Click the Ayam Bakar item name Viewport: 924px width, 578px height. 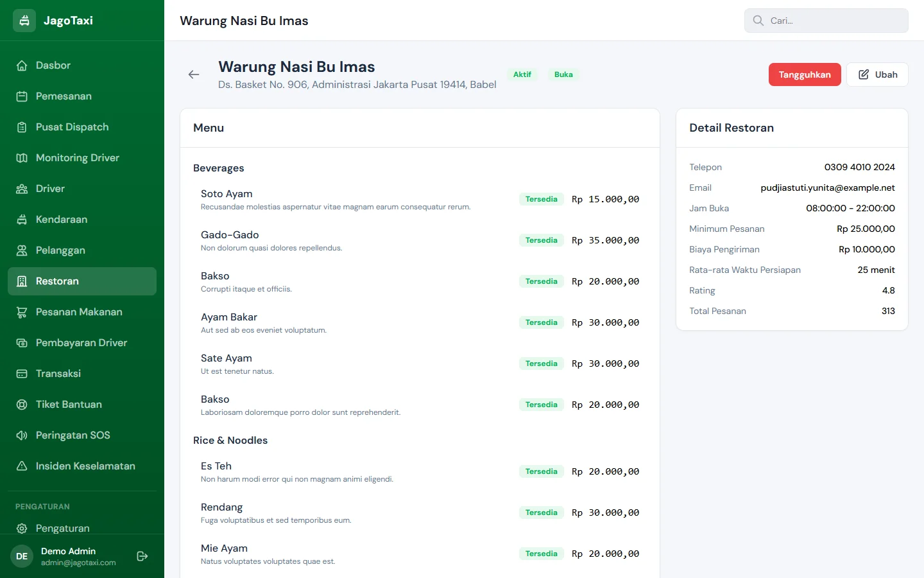pos(229,317)
